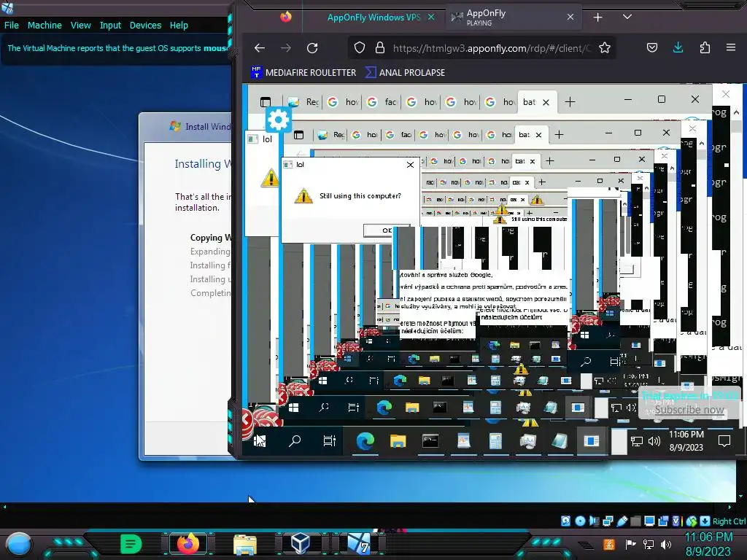747x560 pixels.
Task: Open Calculator on remote bottom taskbar
Action: point(495,441)
